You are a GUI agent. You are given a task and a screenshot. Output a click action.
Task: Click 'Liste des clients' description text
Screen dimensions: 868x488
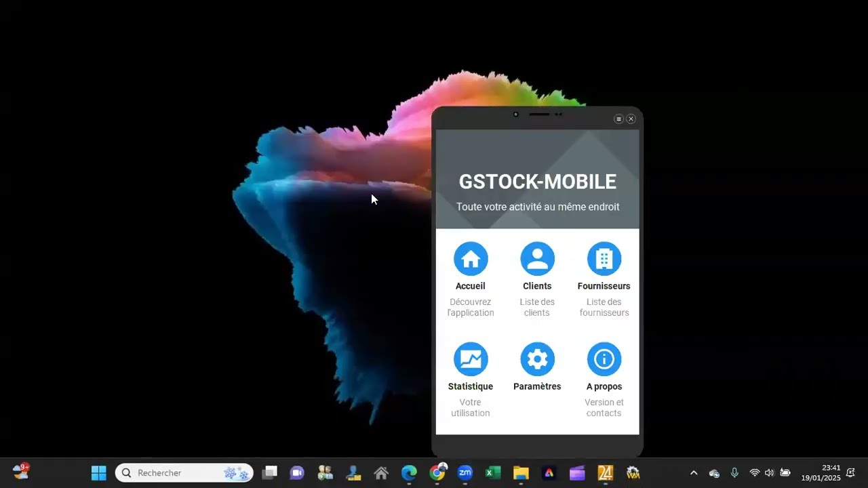coord(537,307)
